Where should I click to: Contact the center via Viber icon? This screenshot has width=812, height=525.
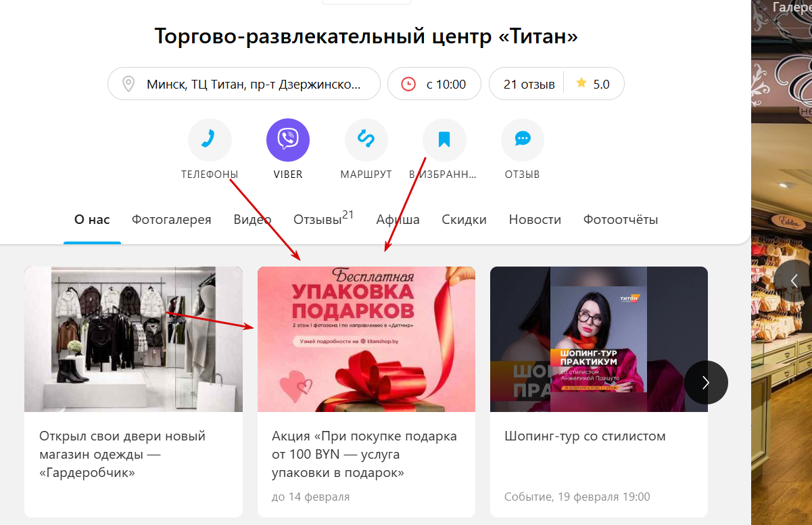click(x=288, y=140)
